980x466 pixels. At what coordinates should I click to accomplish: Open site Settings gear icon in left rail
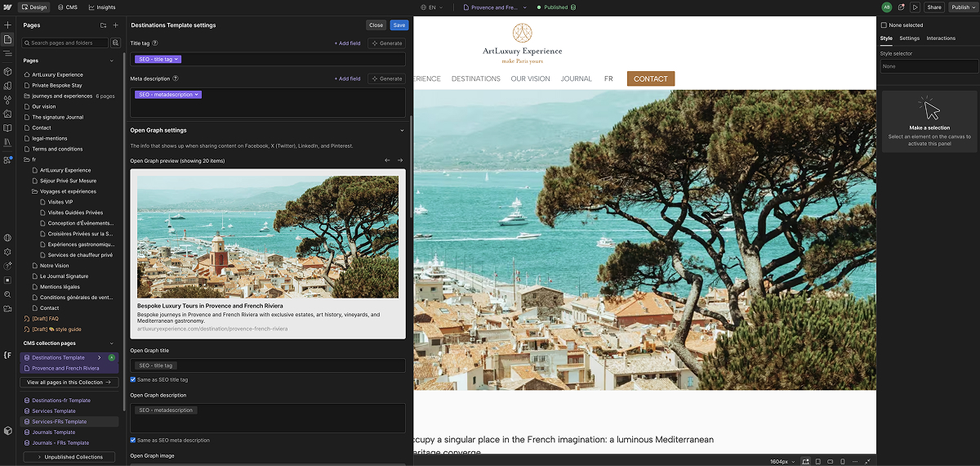[7, 252]
